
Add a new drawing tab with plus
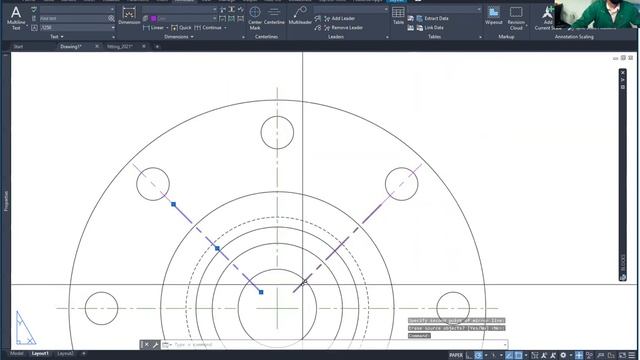pyautogui.click(x=157, y=47)
